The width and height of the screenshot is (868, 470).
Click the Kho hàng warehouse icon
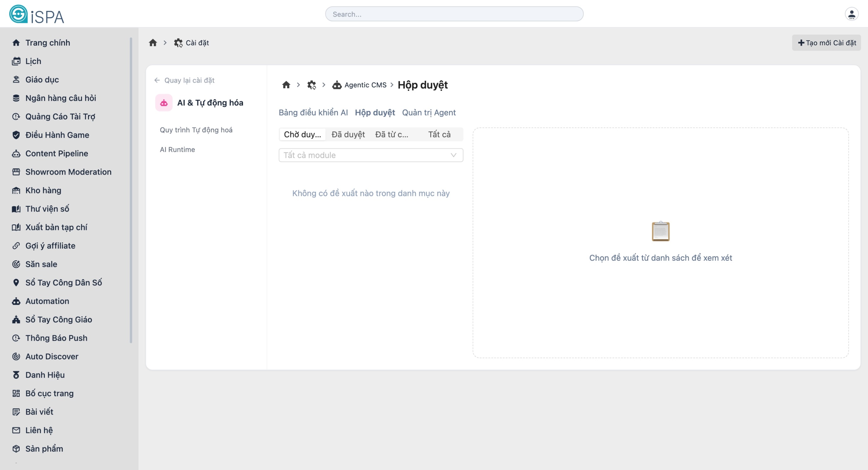click(16, 191)
